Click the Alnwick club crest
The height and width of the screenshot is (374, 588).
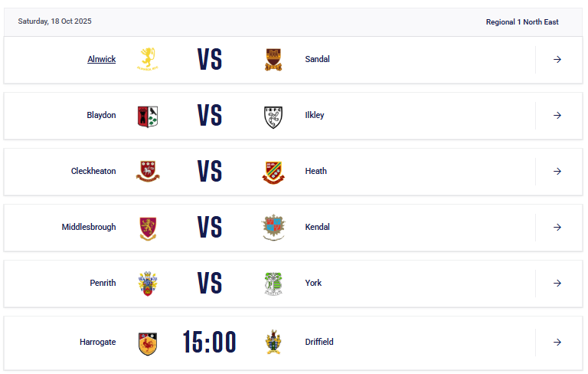coord(147,59)
